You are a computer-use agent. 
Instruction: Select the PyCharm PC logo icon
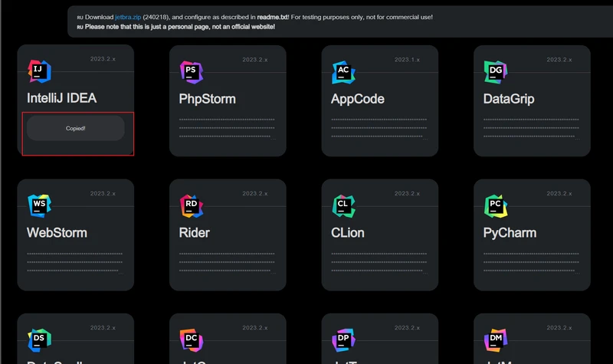(497, 205)
